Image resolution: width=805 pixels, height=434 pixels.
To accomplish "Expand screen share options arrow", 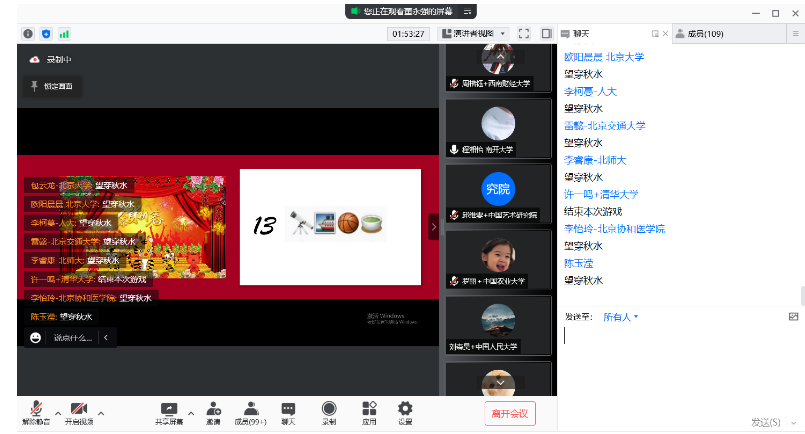I will tap(191, 413).
